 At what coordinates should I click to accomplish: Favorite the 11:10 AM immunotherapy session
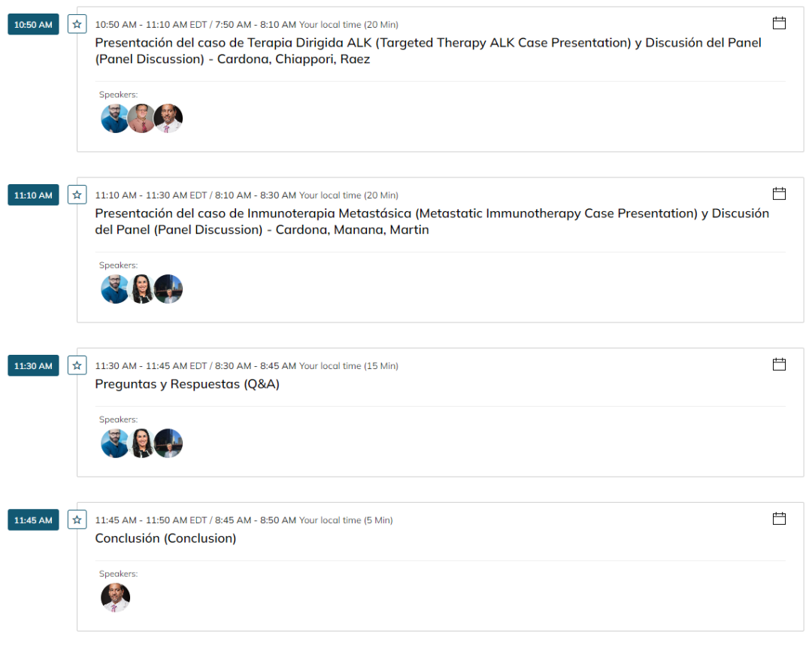[x=77, y=195]
